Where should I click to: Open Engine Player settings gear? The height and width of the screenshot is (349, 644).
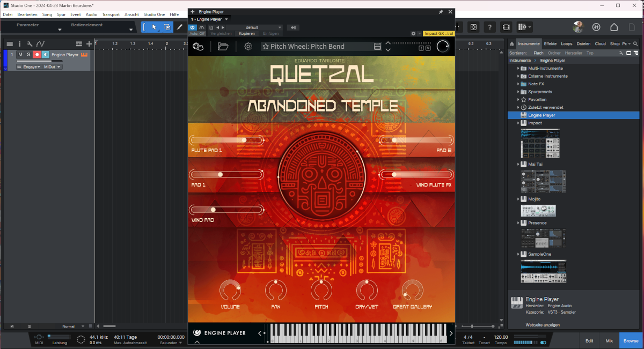click(x=248, y=47)
